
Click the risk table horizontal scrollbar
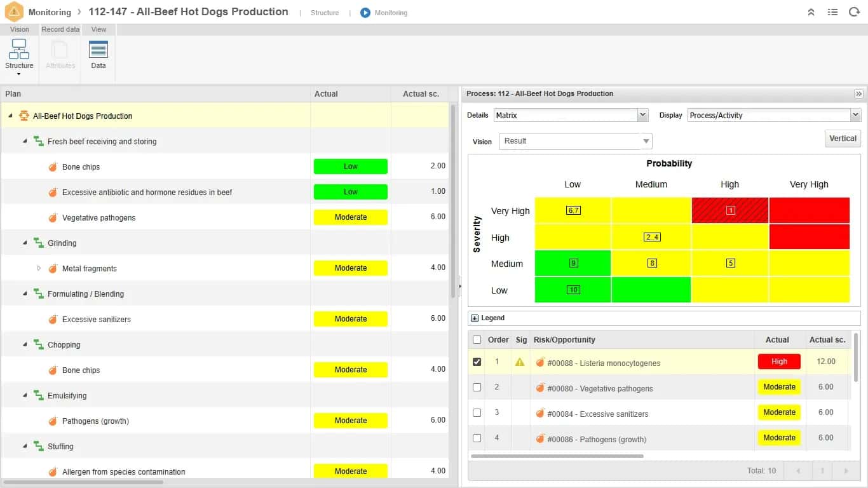coord(557,456)
